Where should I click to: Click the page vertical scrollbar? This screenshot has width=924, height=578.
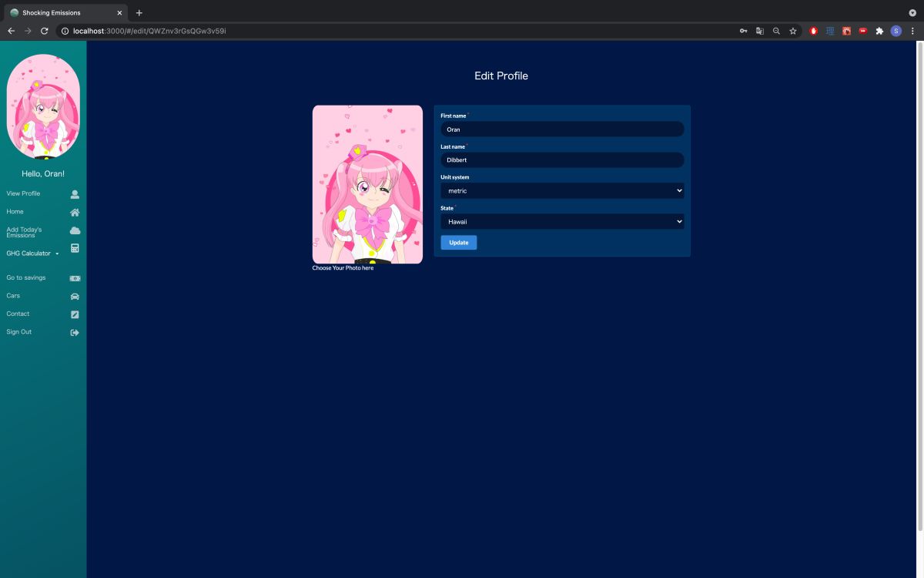pos(920,285)
